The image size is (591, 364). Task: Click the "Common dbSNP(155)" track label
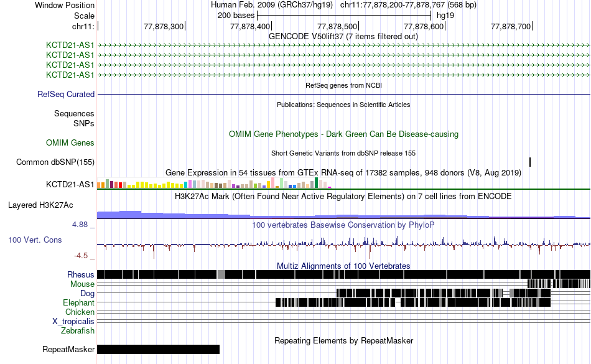tap(55, 162)
